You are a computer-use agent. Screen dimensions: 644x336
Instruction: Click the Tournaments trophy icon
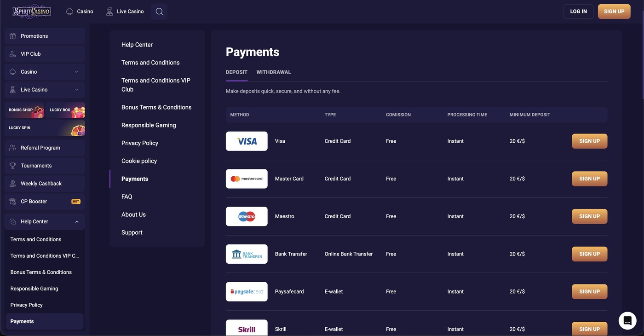point(13,166)
